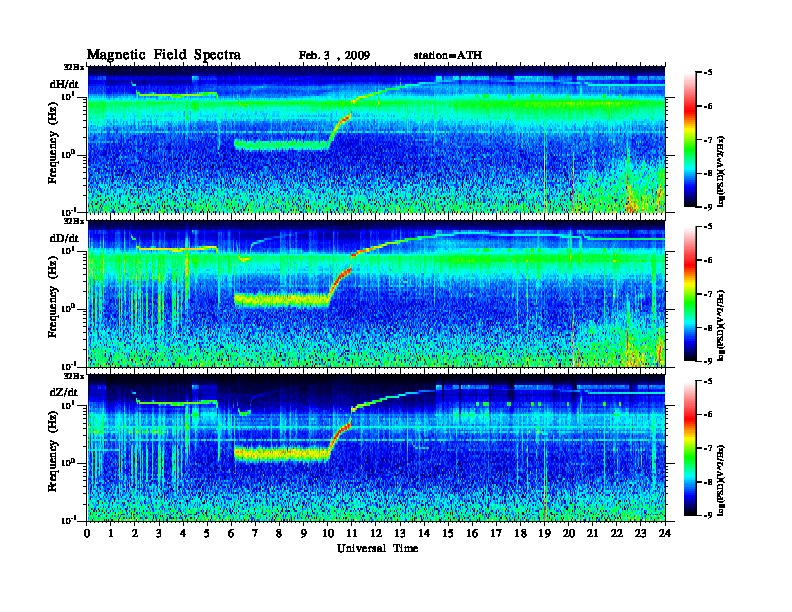Click hour 9 on the Universal Time axis
Viewport: 792px width, 612px height.
click(x=304, y=533)
